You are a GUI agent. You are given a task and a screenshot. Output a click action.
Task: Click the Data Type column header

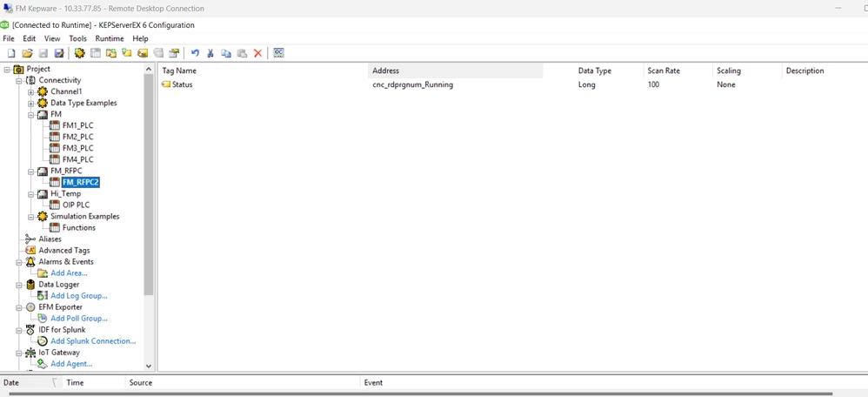coord(608,71)
